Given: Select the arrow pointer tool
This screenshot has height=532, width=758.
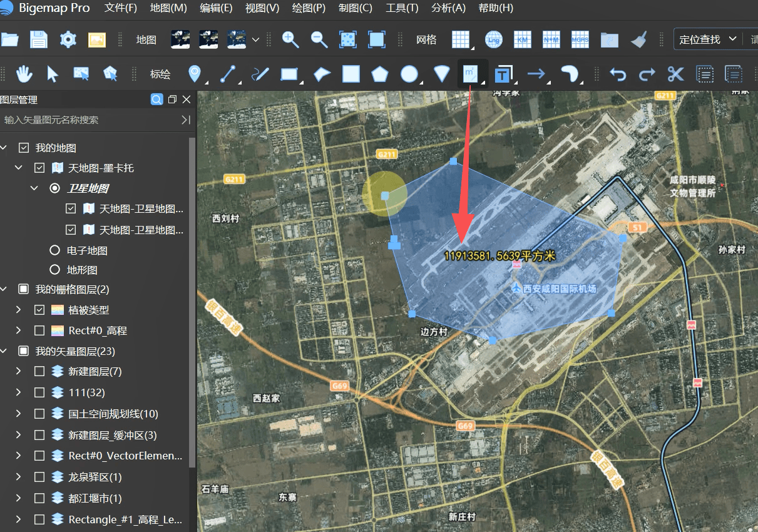Looking at the screenshot, I should point(53,74).
